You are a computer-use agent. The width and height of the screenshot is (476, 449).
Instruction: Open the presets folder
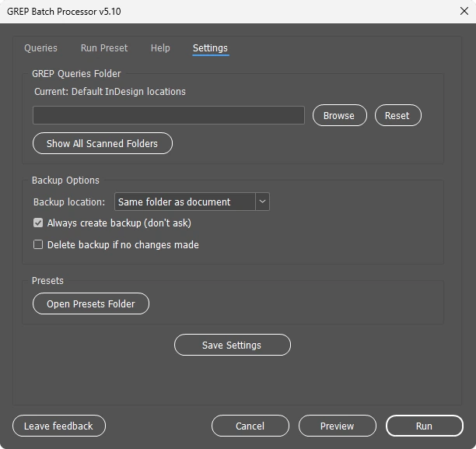click(91, 303)
